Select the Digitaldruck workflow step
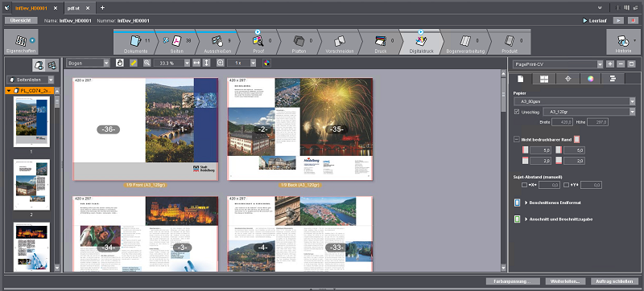The height and width of the screenshot is (291, 644). coord(421,43)
